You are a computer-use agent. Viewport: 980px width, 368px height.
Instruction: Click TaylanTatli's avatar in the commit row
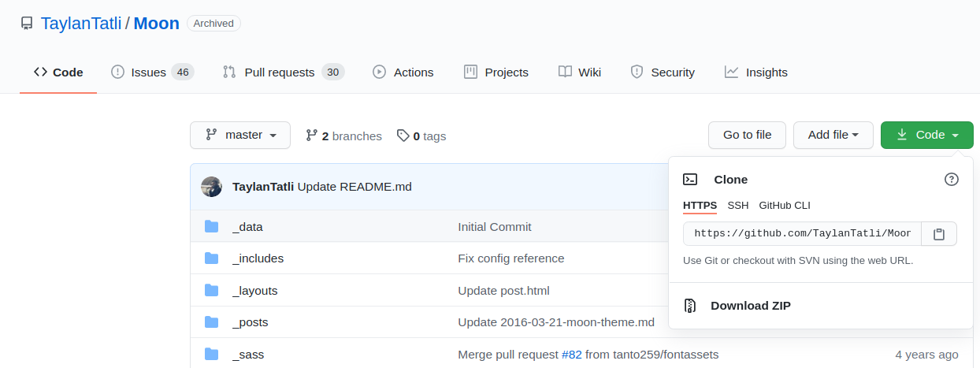[x=211, y=187]
